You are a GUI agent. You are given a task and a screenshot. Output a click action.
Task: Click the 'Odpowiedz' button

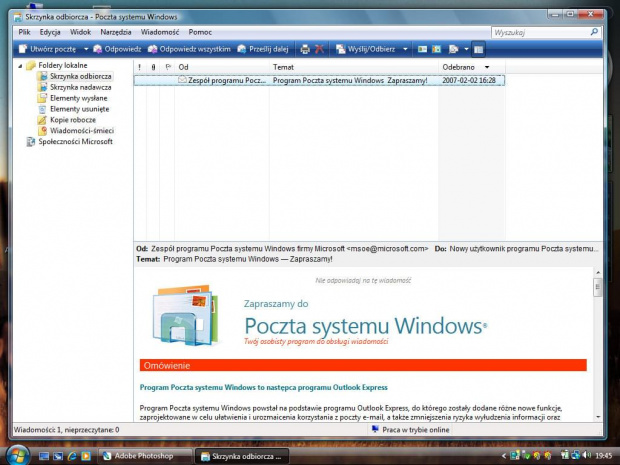point(117,49)
